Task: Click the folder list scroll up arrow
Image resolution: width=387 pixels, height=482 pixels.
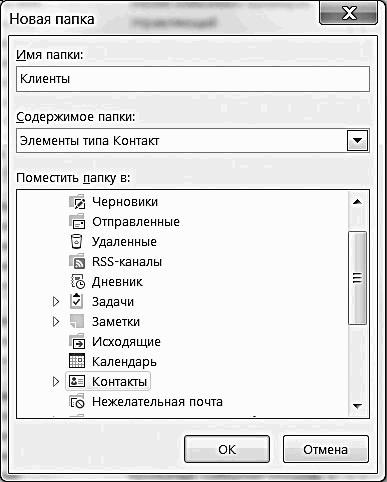Action: (x=357, y=202)
